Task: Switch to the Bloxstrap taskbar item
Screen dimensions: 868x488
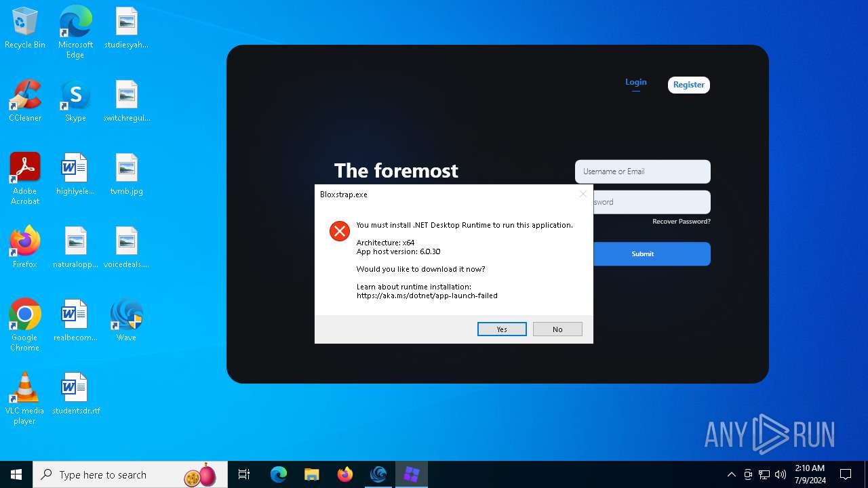Action: 412,474
